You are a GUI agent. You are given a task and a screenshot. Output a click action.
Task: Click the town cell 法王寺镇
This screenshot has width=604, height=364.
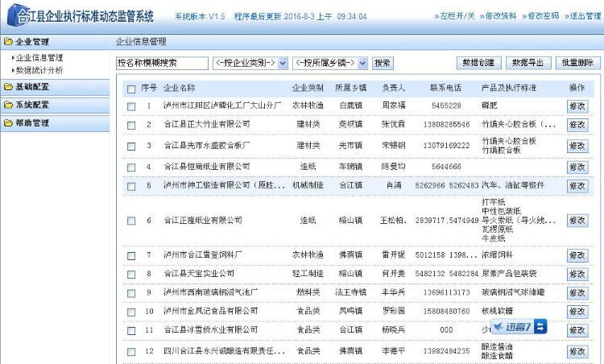(x=350, y=292)
